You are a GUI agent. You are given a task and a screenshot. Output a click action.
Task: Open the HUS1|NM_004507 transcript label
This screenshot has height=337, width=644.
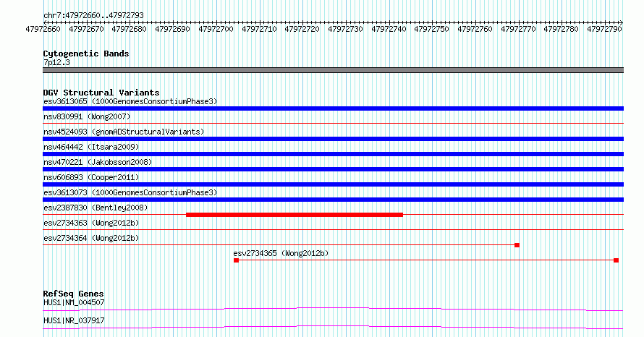74,302
